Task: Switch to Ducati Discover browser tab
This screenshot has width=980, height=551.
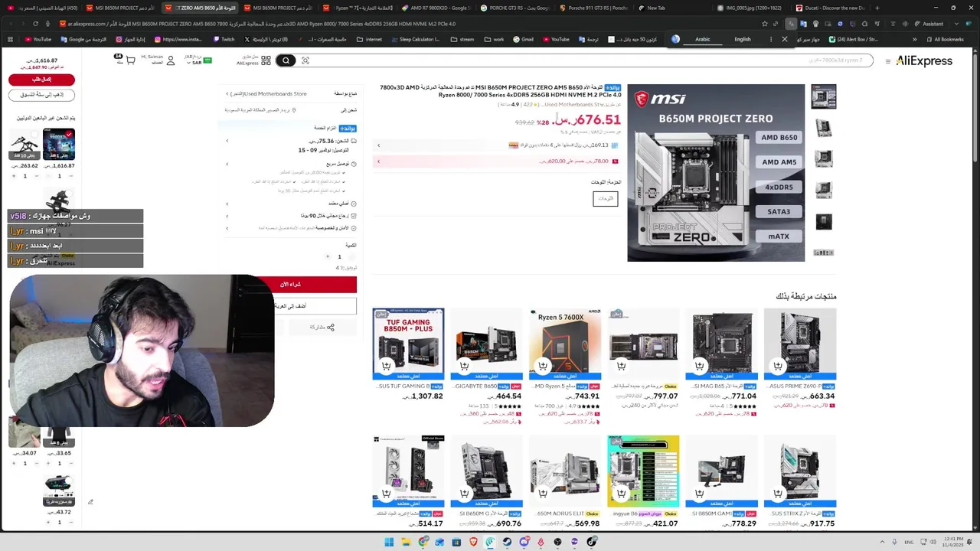Action: (x=831, y=8)
